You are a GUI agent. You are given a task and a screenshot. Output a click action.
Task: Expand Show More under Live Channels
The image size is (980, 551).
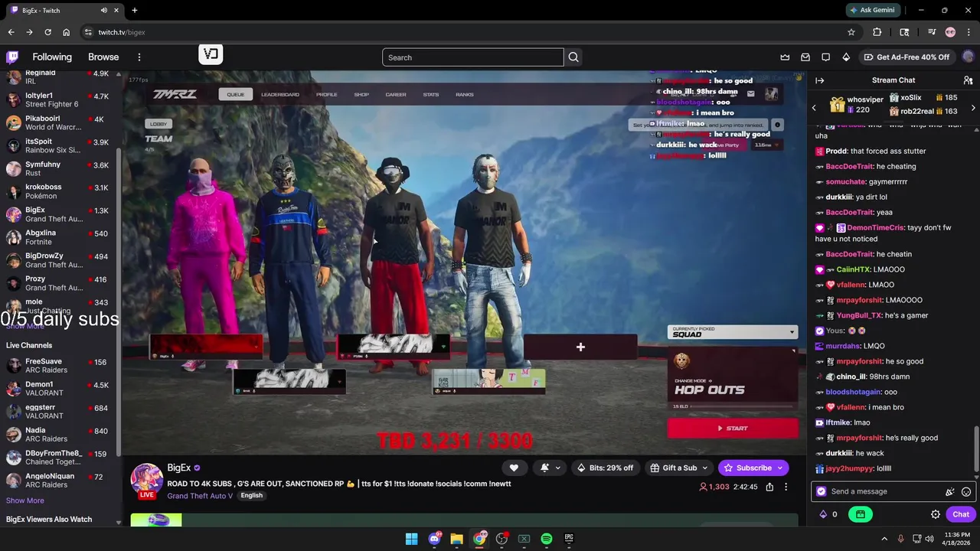tap(25, 500)
